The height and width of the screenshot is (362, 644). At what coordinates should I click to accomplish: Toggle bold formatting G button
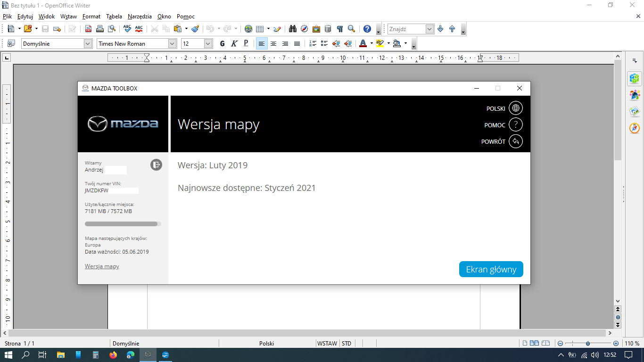[x=223, y=44]
